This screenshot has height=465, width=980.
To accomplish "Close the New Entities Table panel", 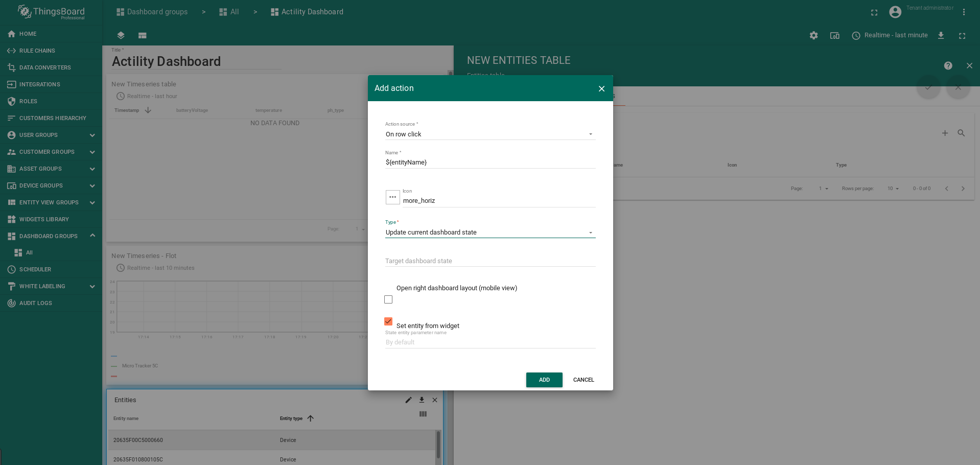I will [969, 65].
